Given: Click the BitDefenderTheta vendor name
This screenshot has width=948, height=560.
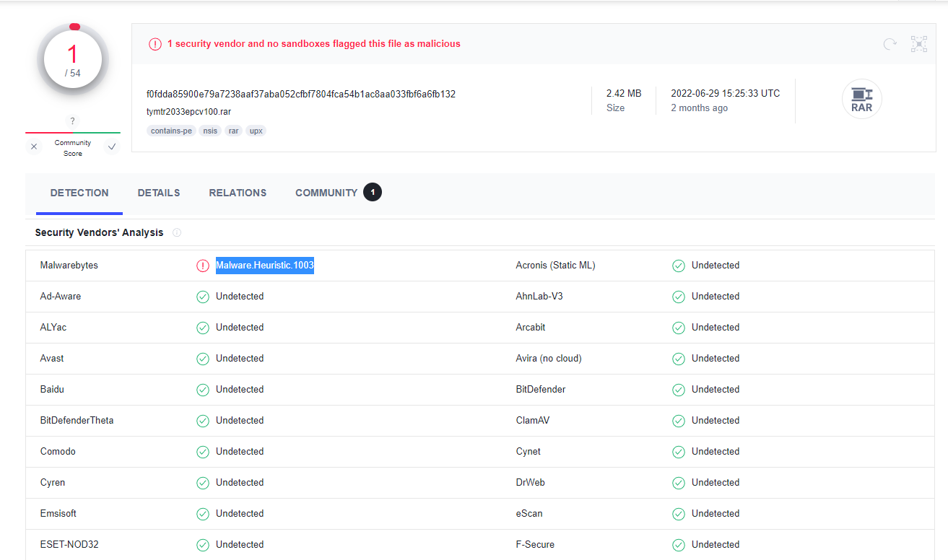Looking at the screenshot, I should click(77, 421).
